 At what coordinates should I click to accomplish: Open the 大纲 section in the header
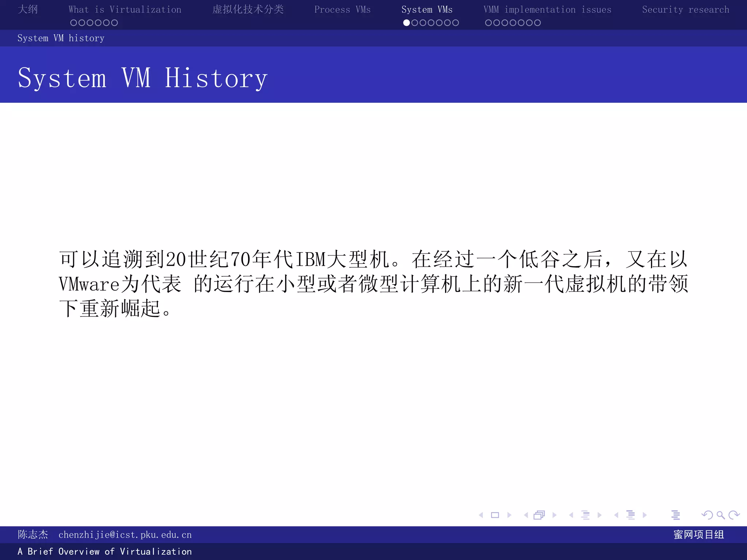(28, 9)
